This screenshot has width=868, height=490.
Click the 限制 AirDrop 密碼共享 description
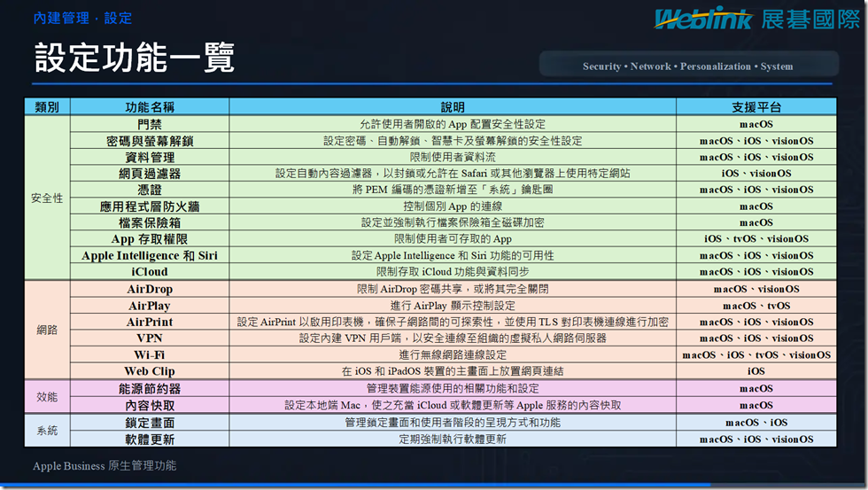453,289
